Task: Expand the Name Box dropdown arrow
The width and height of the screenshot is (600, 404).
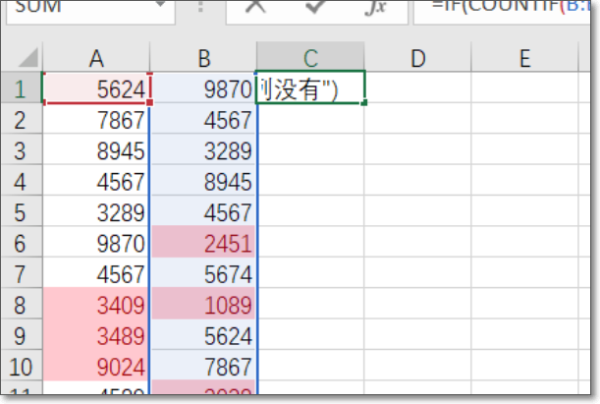Action: point(160,6)
